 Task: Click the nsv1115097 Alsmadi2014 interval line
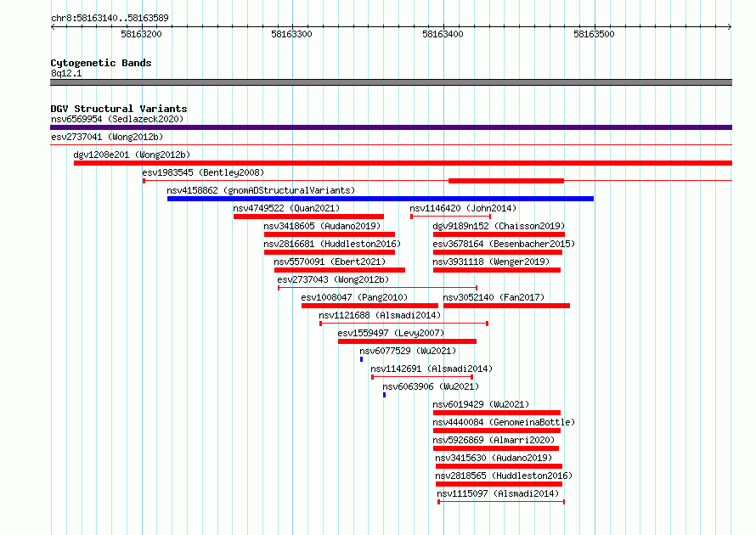[501, 502]
